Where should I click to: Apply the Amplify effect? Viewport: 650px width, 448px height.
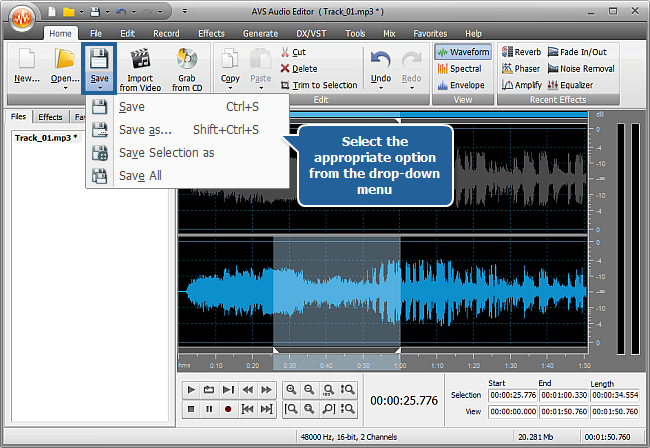[x=522, y=85]
